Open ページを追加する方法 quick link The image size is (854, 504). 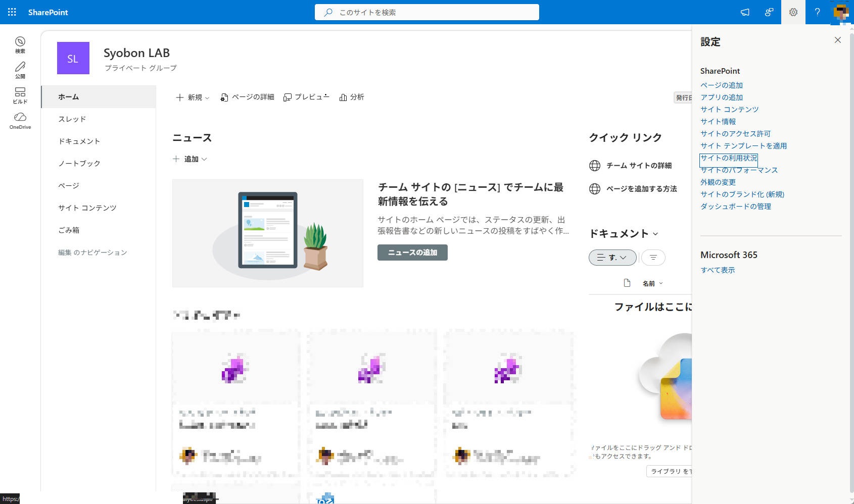pos(642,188)
